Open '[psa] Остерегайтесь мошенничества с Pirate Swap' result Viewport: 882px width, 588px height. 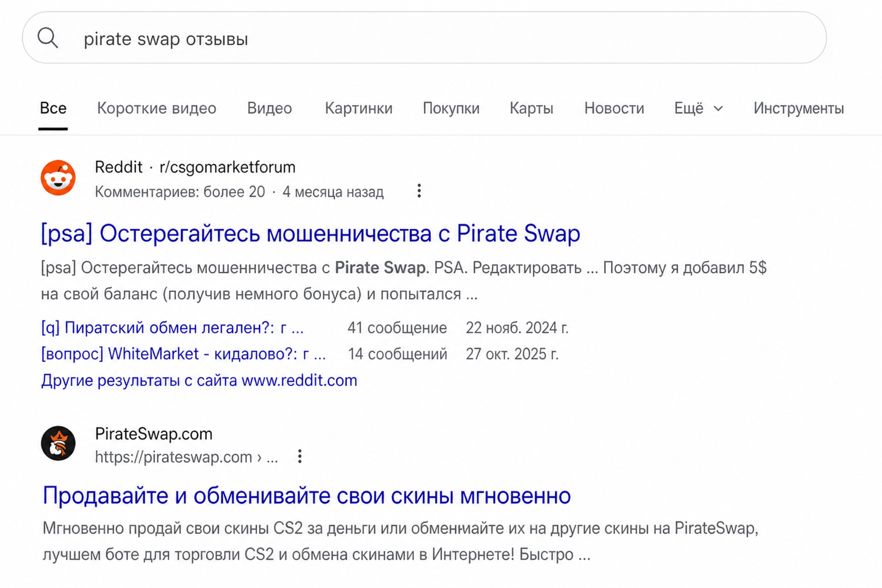[310, 233]
